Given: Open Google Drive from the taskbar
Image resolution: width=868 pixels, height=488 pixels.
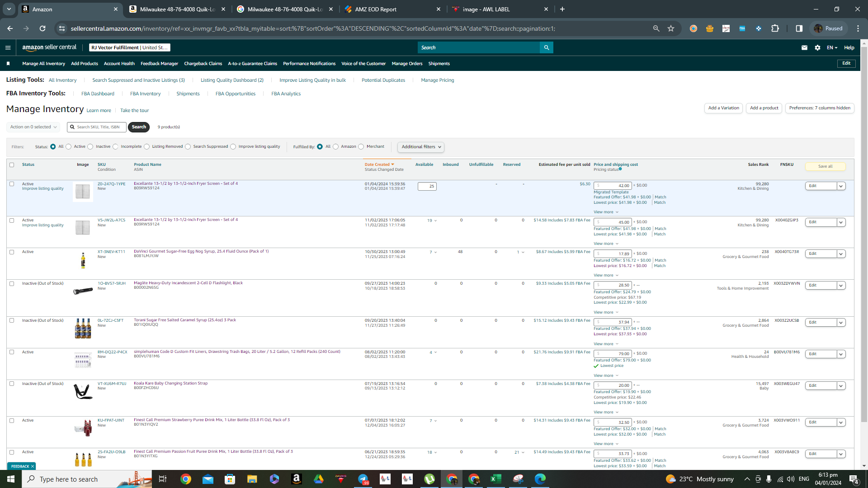Looking at the screenshot, I should pyautogui.click(x=319, y=479).
